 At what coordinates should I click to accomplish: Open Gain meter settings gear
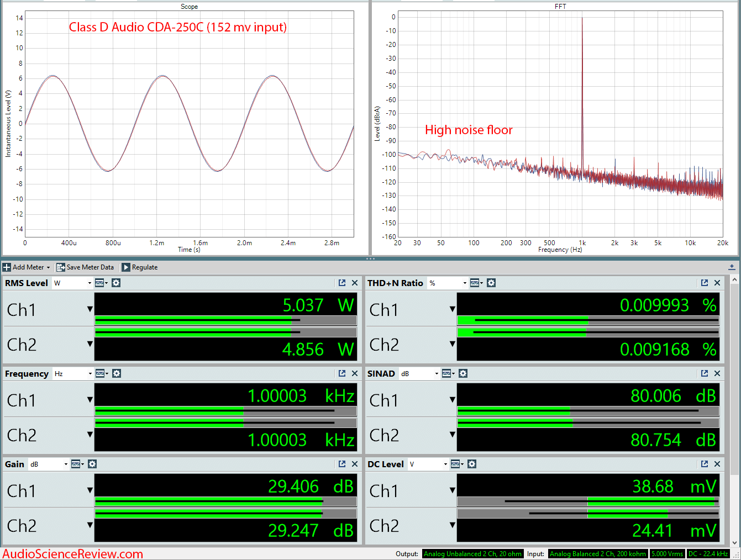(92, 464)
